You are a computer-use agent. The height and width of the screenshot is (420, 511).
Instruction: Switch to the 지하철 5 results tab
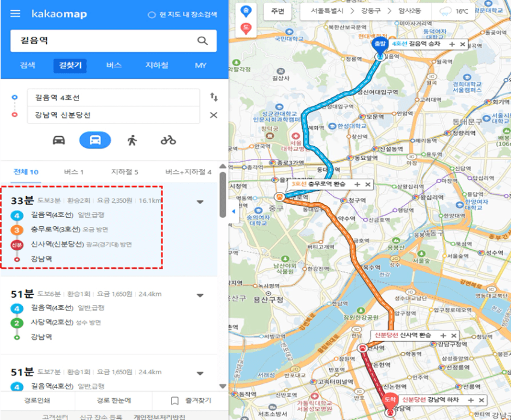[125, 171]
